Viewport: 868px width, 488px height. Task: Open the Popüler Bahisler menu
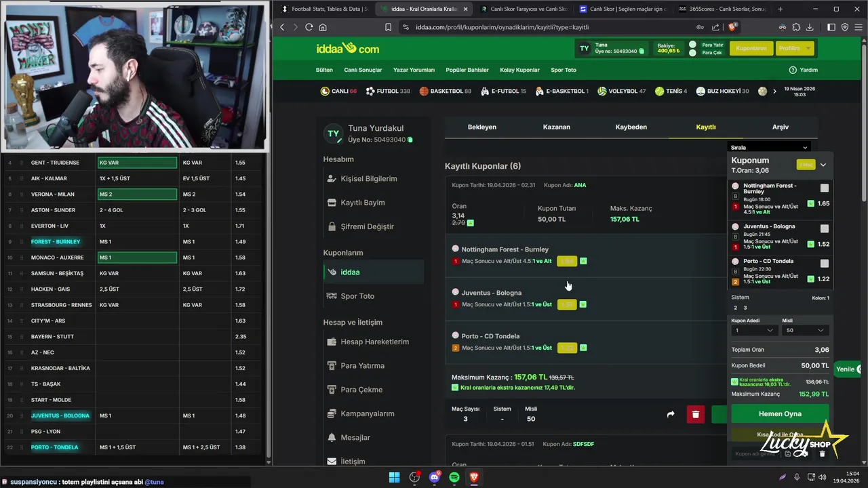(467, 70)
